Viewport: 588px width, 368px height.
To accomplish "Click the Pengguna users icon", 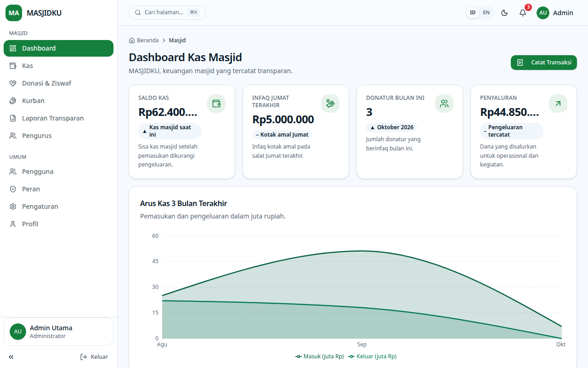I will click(x=13, y=172).
